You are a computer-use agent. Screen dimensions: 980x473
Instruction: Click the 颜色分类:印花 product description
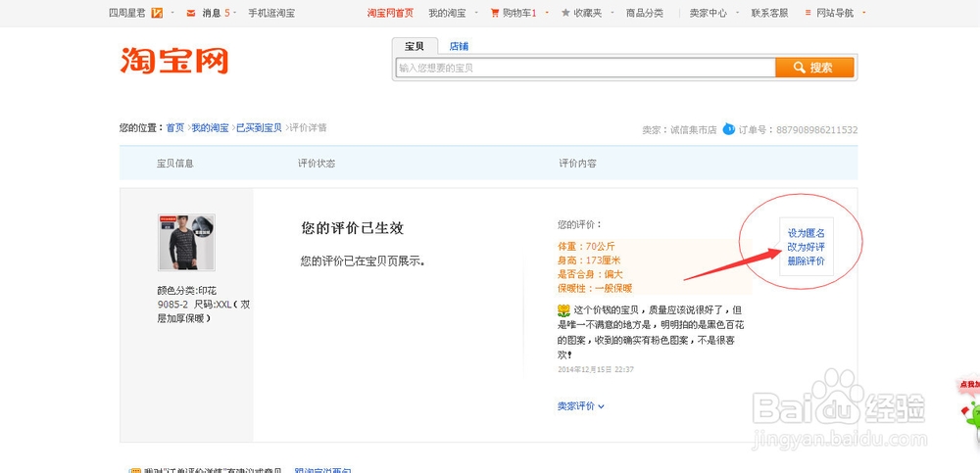[203, 305]
